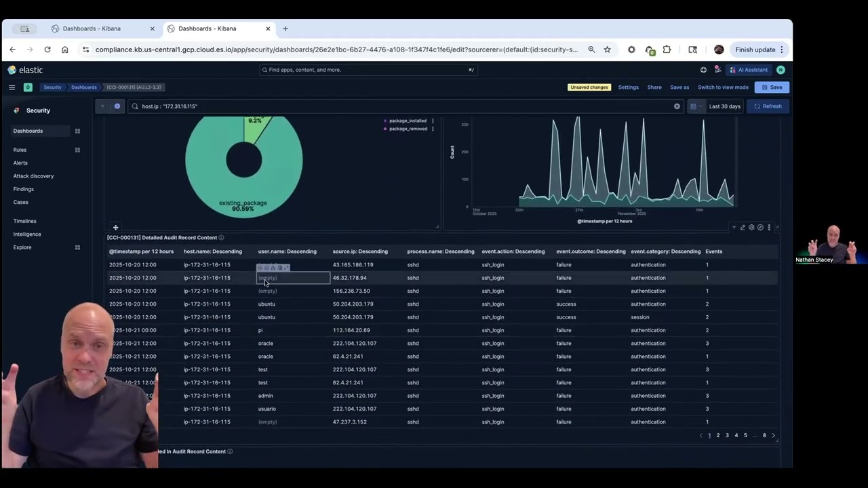Go to Security breadcrumb
This screenshot has height=488, width=868.
pos(52,87)
